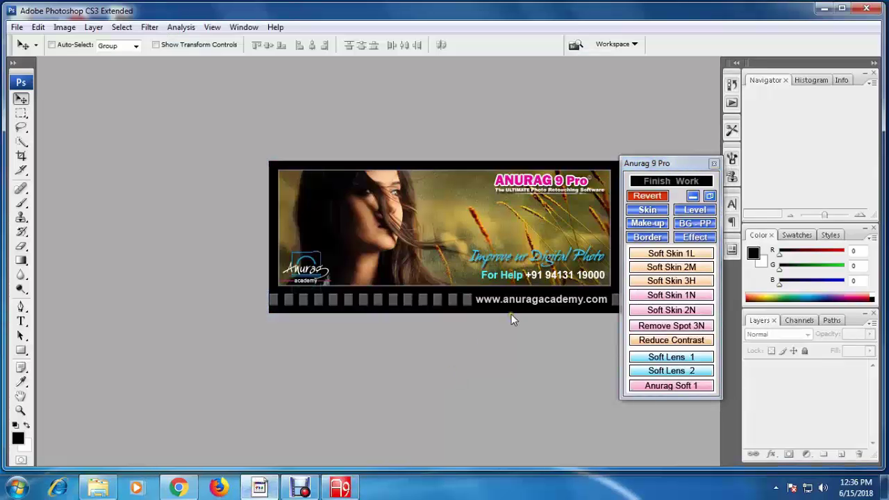Select the Dodge tool

tap(21, 289)
